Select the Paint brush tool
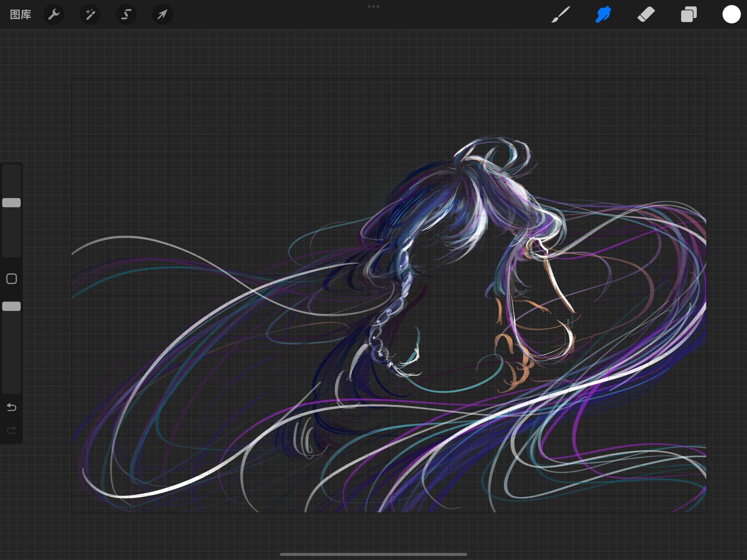The image size is (747, 560). [x=561, y=14]
